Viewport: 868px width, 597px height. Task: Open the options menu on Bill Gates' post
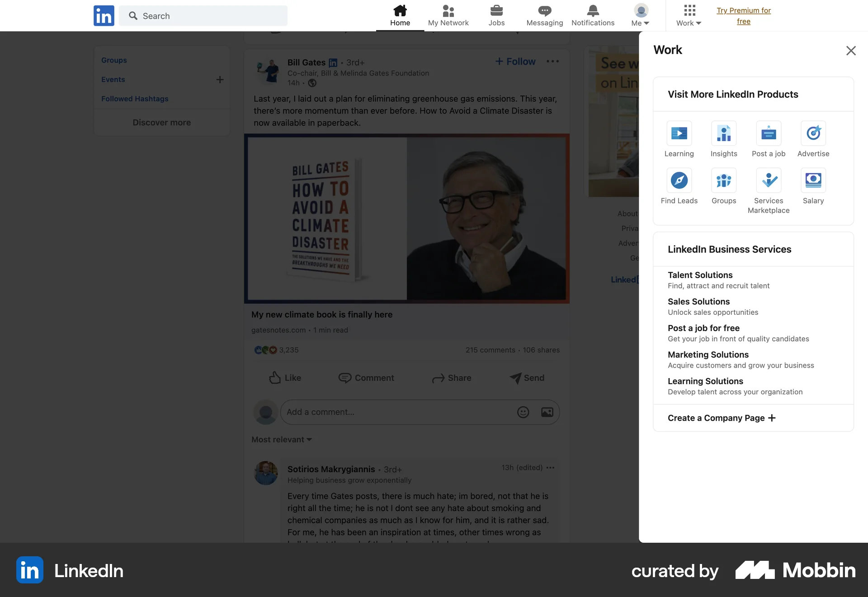point(552,61)
